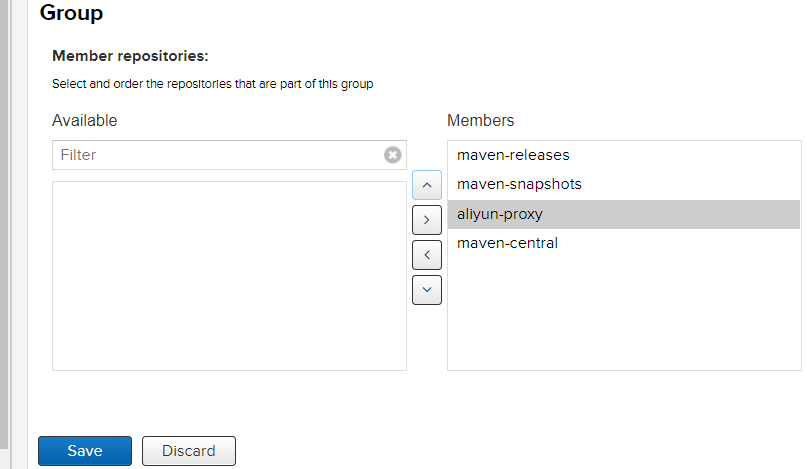807x469 pixels.
Task: Click inside the empty Available list box
Action: tap(229, 275)
